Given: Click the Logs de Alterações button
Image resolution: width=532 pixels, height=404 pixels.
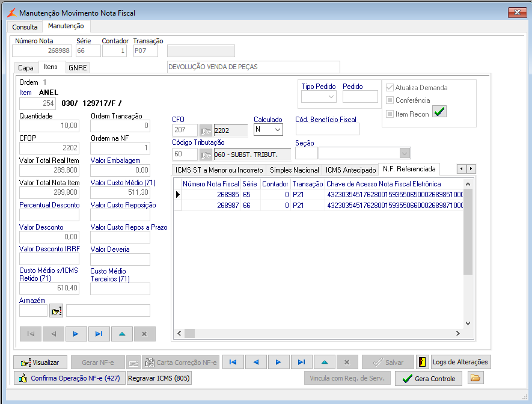Looking at the screenshot, I should tap(460, 362).
